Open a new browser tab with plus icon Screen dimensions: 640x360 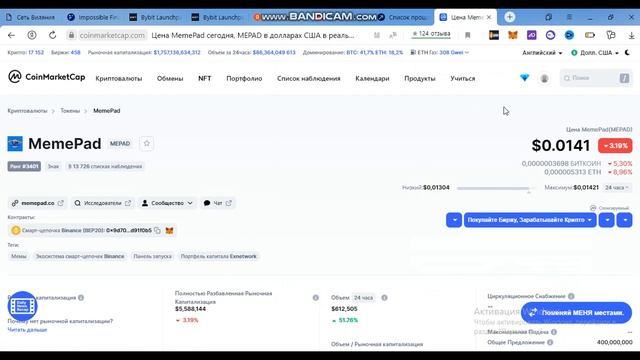pos(509,17)
